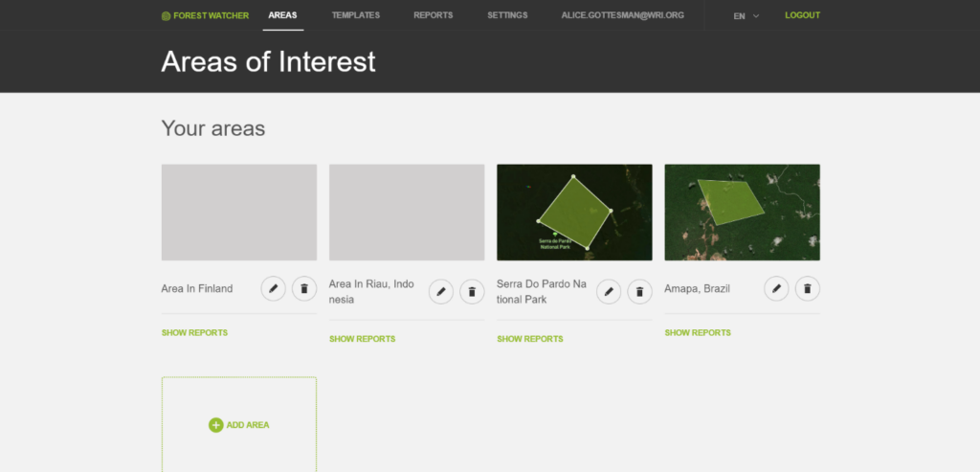Click the green plus Add Area icon
The height and width of the screenshot is (472, 980).
point(215,425)
